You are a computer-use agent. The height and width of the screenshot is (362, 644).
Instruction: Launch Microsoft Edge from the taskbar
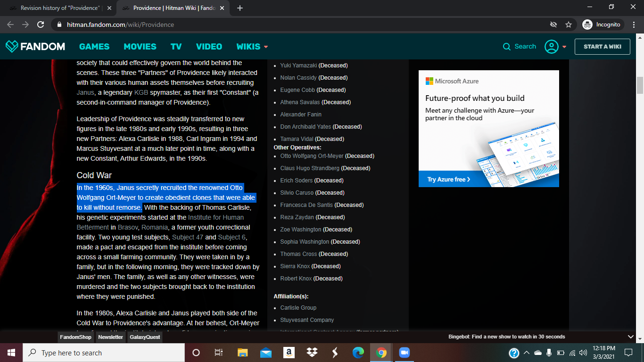(358, 353)
